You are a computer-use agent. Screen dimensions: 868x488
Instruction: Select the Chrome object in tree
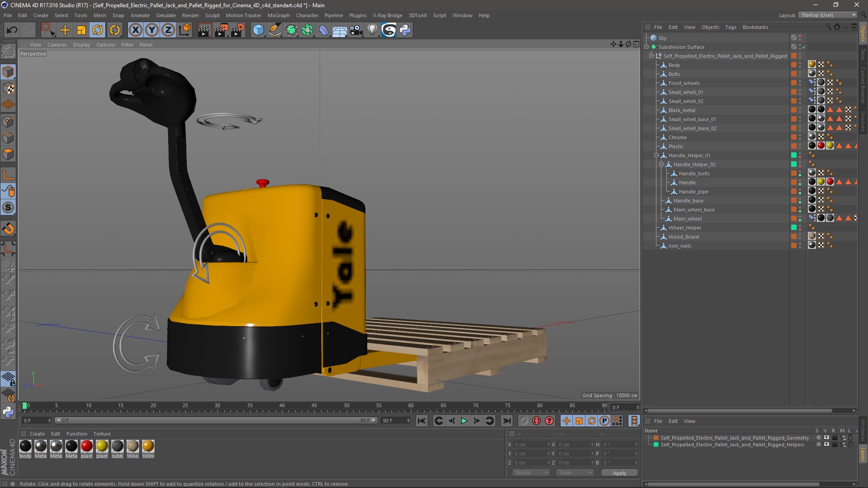pos(677,137)
